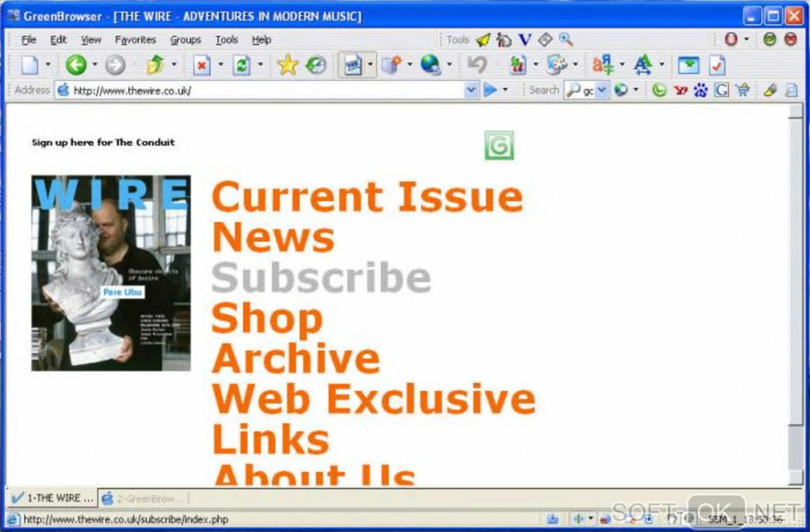Expand the address bar URL history dropdown

click(x=472, y=91)
